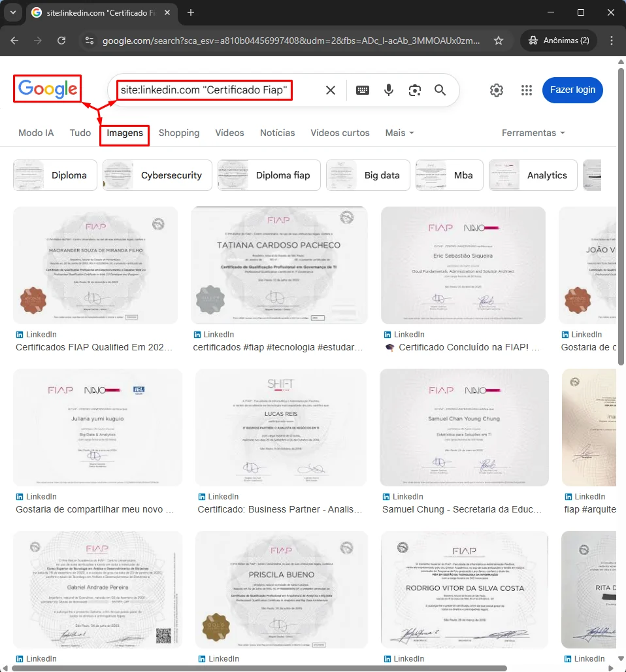Screen dimensions: 626x672
Task: Open the Priscila Bueno certificate thumbnail
Action: [x=282, y=590]
